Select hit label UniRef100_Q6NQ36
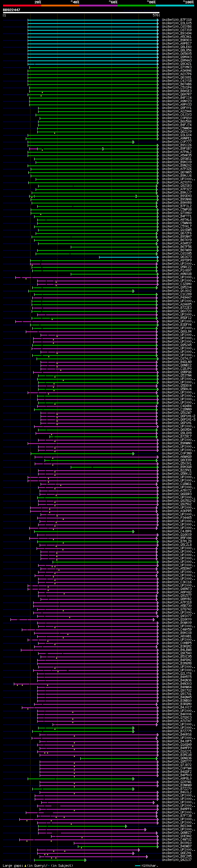 tap(176, 758)
